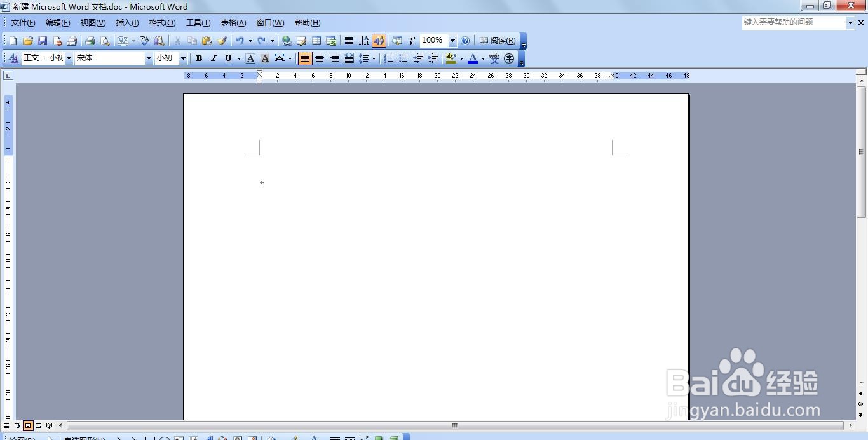
Task: Open the 工具(T) menu
Action: click(198, 23)
